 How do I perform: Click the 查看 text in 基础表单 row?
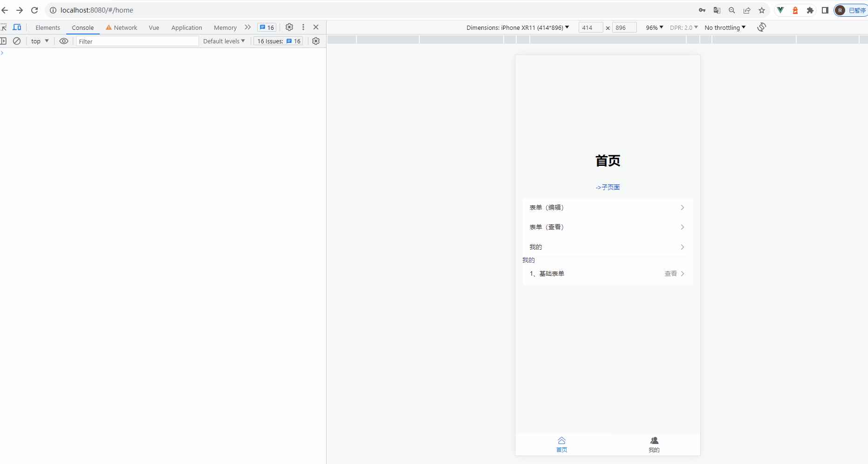click(671, 274)
